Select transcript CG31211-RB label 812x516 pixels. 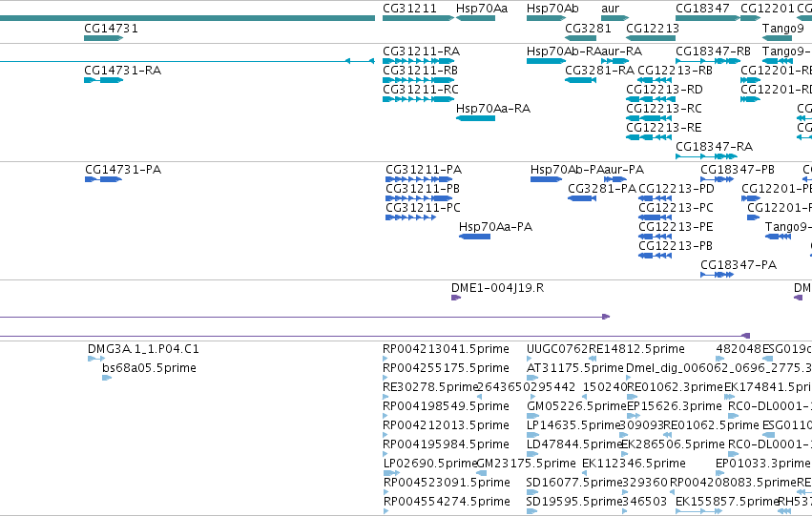click(x=420, y=70)
